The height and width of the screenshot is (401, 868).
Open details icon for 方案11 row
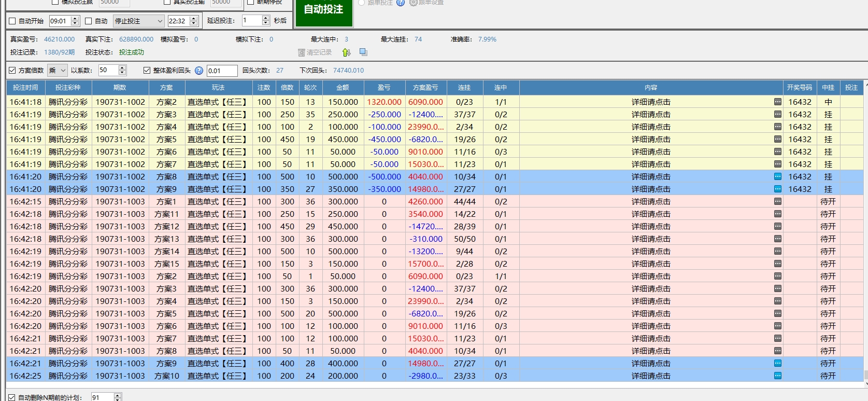click(777, 214)
